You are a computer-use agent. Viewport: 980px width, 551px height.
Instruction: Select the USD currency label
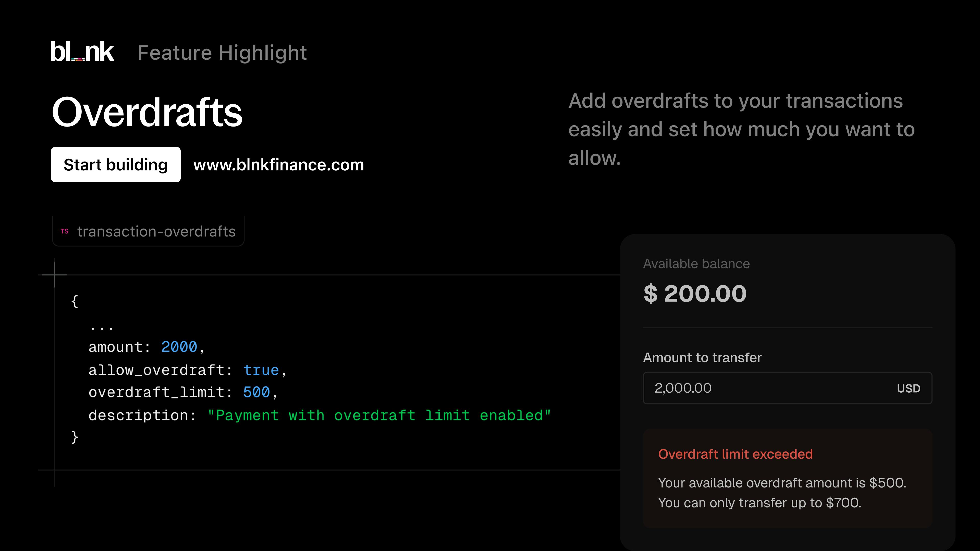pyautogui.click(x=909, y=388)
